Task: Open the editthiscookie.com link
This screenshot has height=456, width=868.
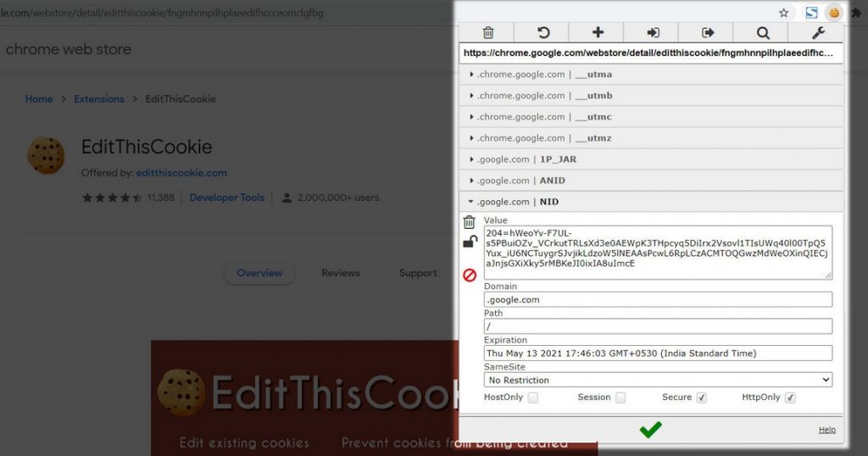Action: (181, 173)
